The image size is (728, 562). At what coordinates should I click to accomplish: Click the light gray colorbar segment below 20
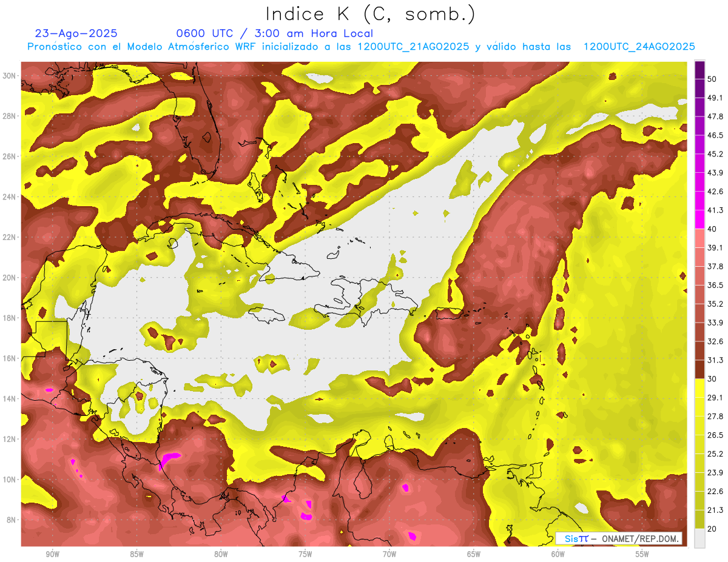[699, 538]
